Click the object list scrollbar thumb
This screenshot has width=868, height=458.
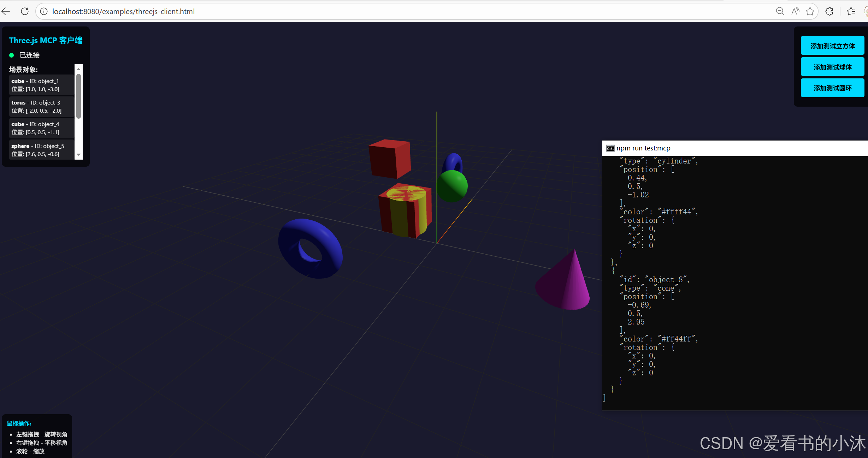[78, 95]
